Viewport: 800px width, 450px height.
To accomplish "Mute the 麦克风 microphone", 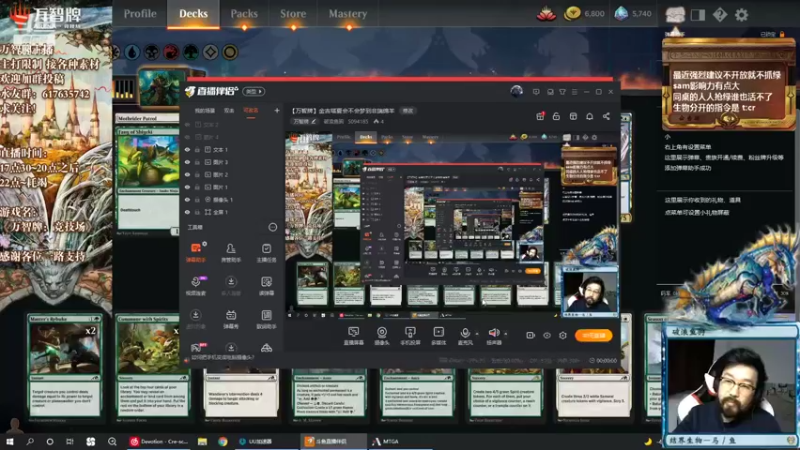I will click(465, 336).
